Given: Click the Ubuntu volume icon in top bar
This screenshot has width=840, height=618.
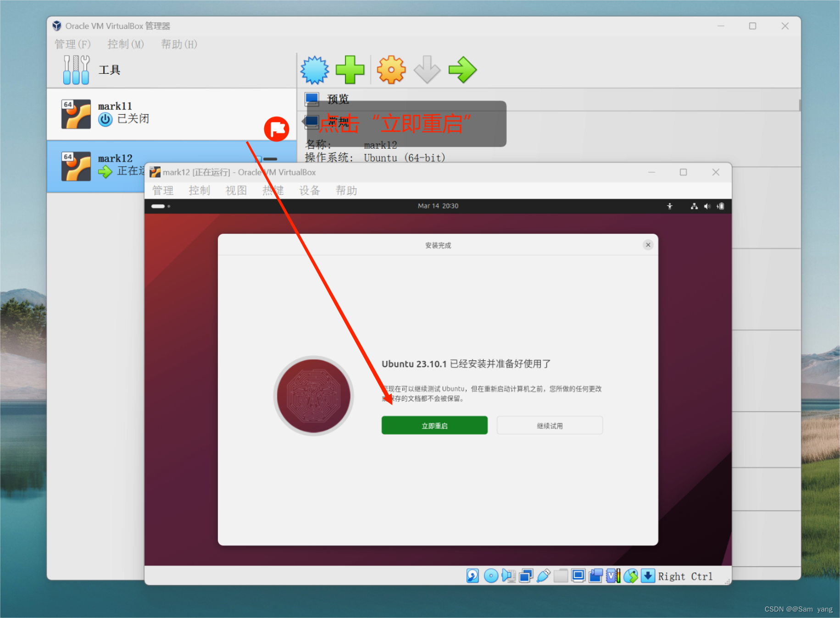Looking at the screenshot, I should 707,206.
